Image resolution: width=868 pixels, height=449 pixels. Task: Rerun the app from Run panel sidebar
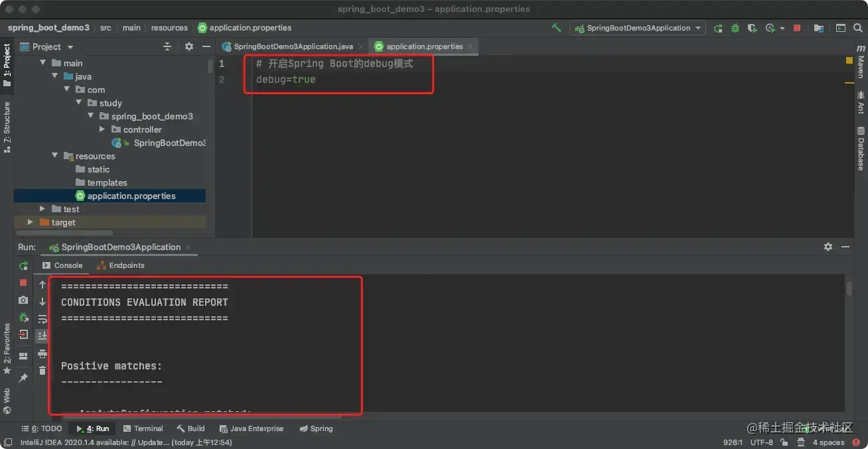point(23,266)
